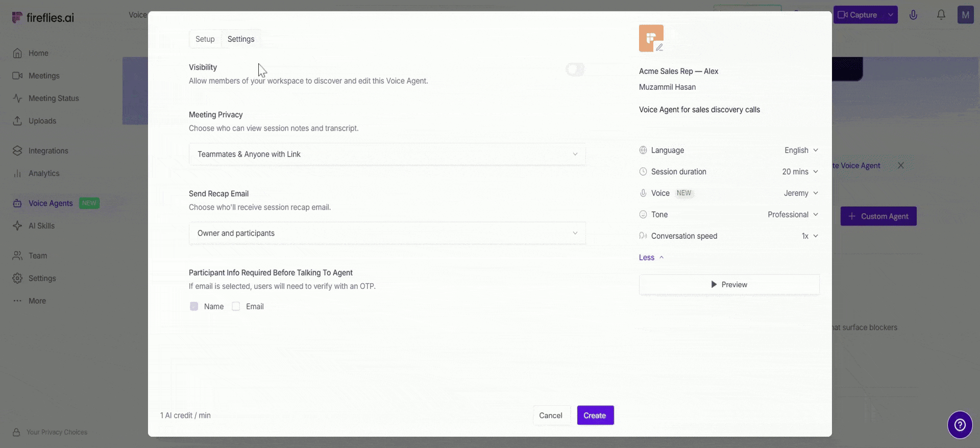The width and height of the screenshot is (980, 448).
Task: Open Meetings in the sidebar
Action: [x=44, y=76]
